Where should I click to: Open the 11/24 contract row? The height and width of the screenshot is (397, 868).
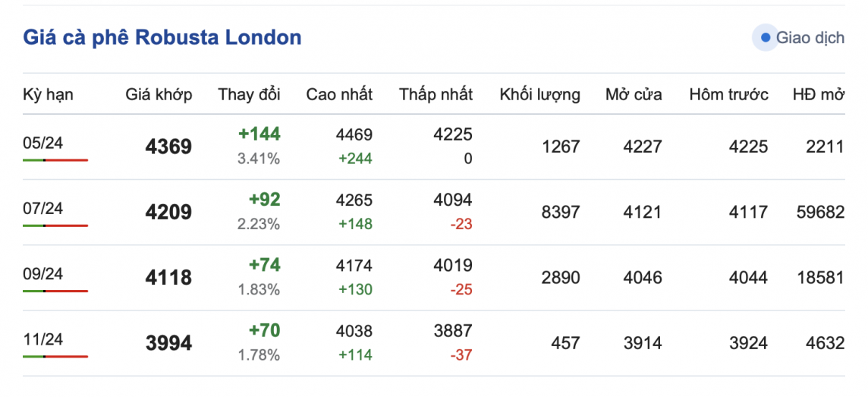click(42, 339)
